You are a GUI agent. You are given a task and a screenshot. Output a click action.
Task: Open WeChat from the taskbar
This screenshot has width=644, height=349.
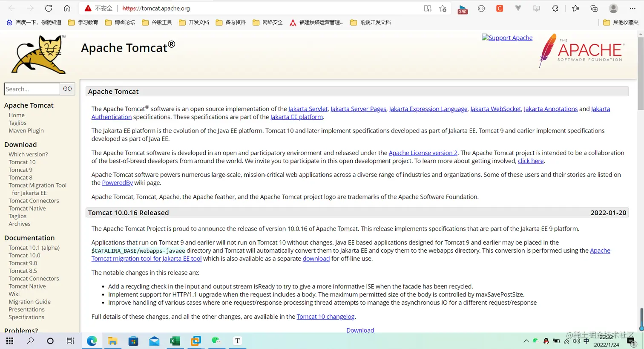pos(216,341)
